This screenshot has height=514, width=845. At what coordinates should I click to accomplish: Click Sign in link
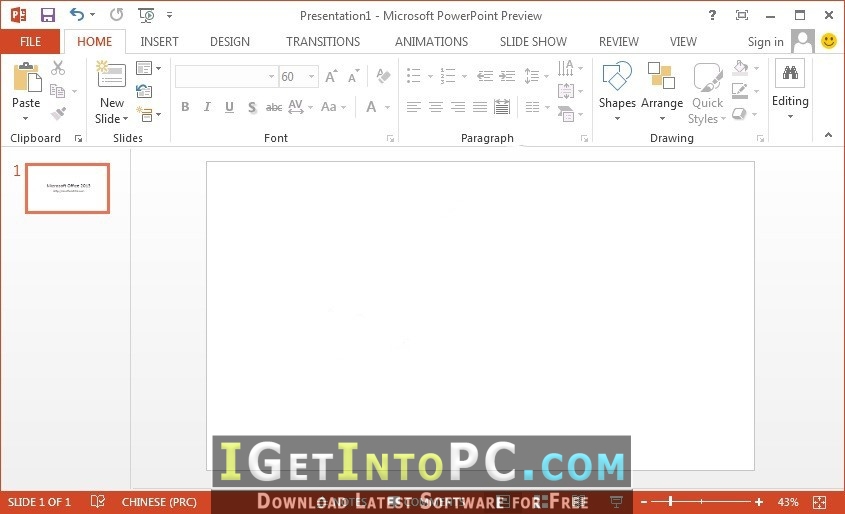(765, 42)
